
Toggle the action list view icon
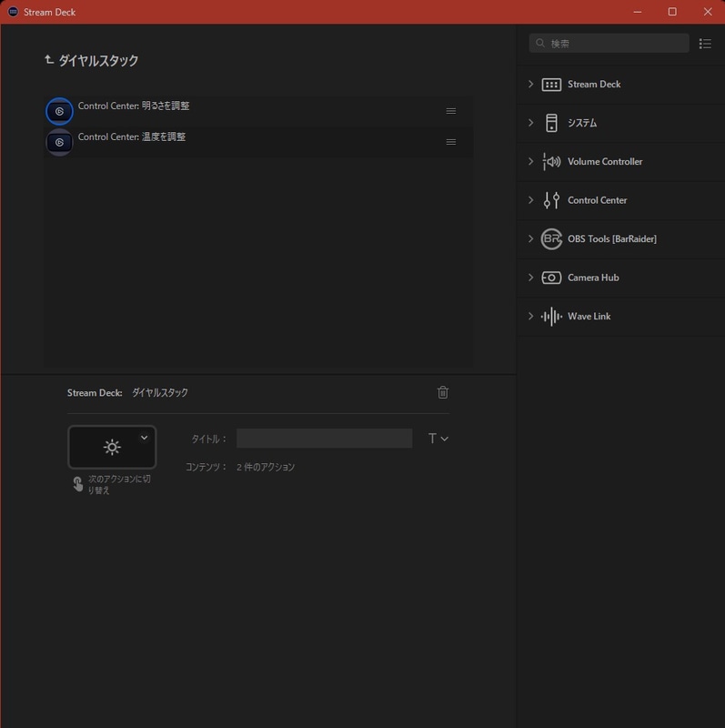[705, 44]
